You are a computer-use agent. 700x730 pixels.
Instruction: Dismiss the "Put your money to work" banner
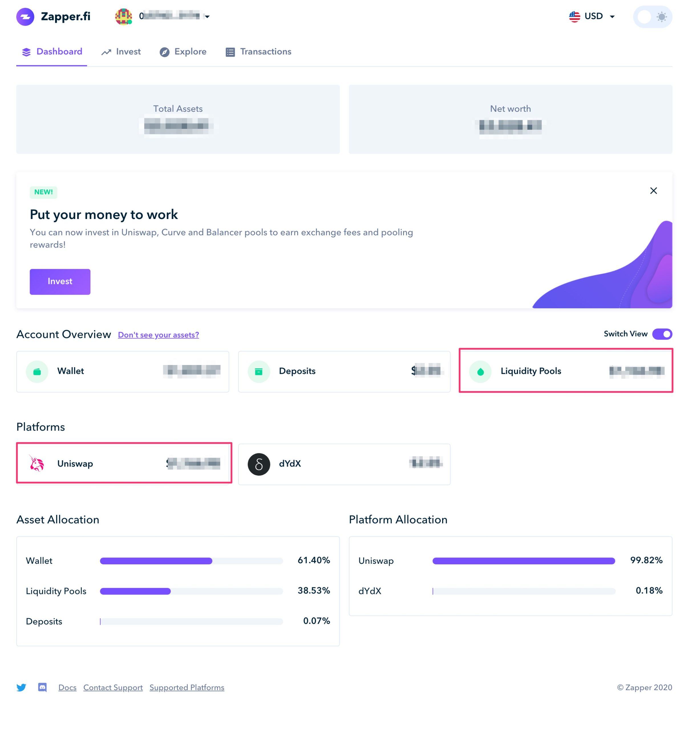click(x=653, y=191)
